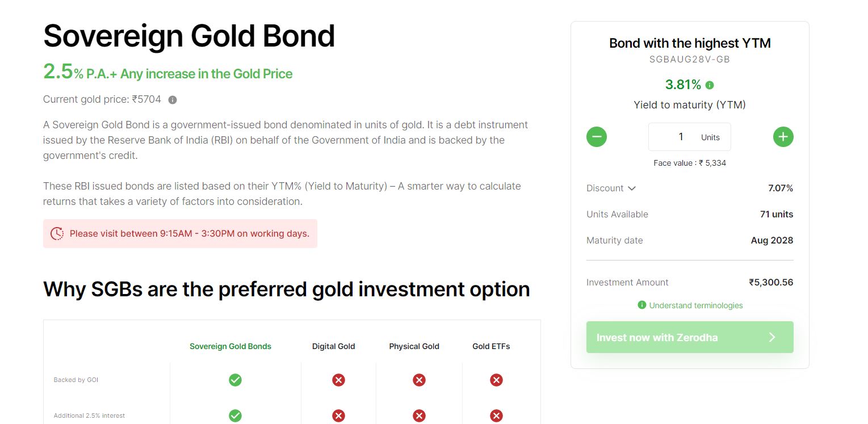Select the Gold ETFs column header
Image resolution: width=868 pixels, height=424 pixels.
491,346
